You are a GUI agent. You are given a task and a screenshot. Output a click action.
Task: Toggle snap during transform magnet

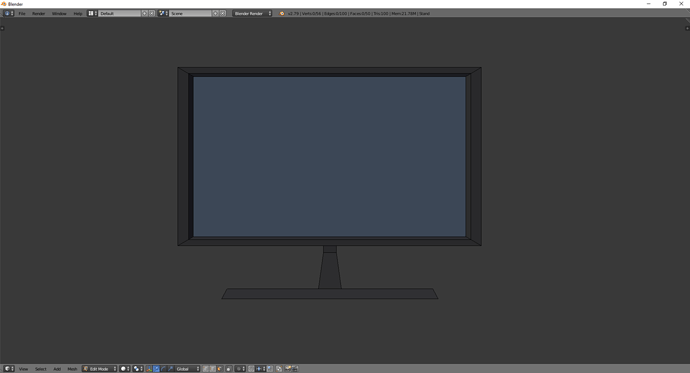tap(251, 369)
